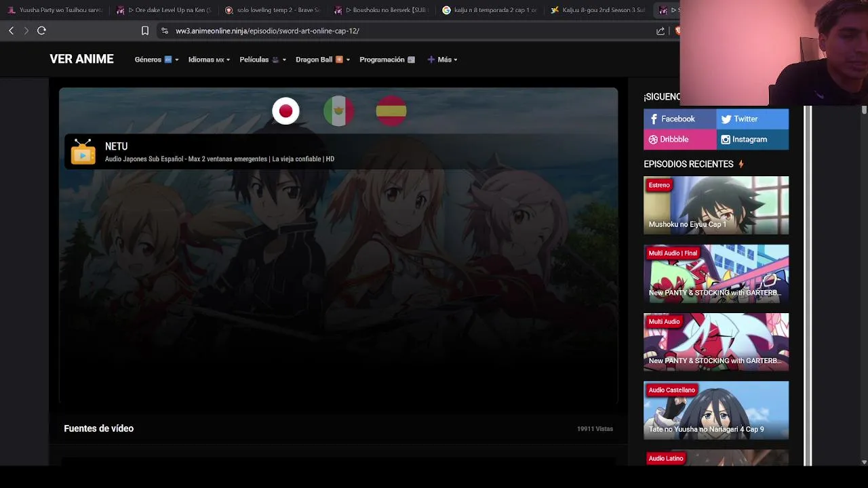Click the Estreno badge on Mushoku thumbnail
This screenshot has width=868, height=488.
tap(659, 185)
